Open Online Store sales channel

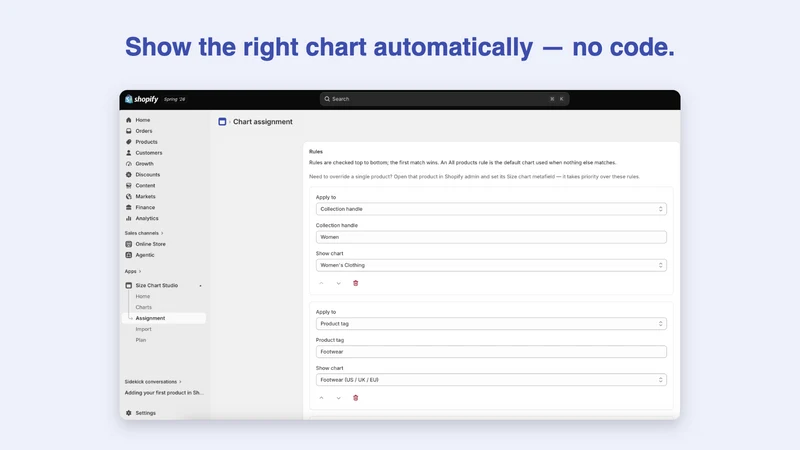click(151, 244)
